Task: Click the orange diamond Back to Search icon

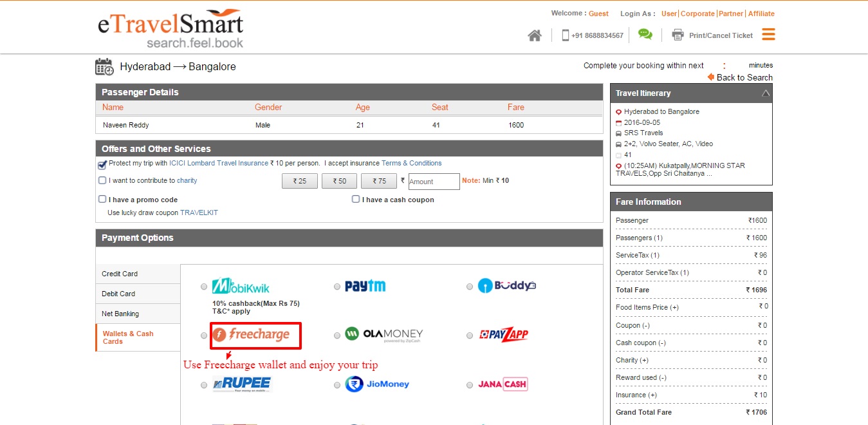Action: point(711,77)
